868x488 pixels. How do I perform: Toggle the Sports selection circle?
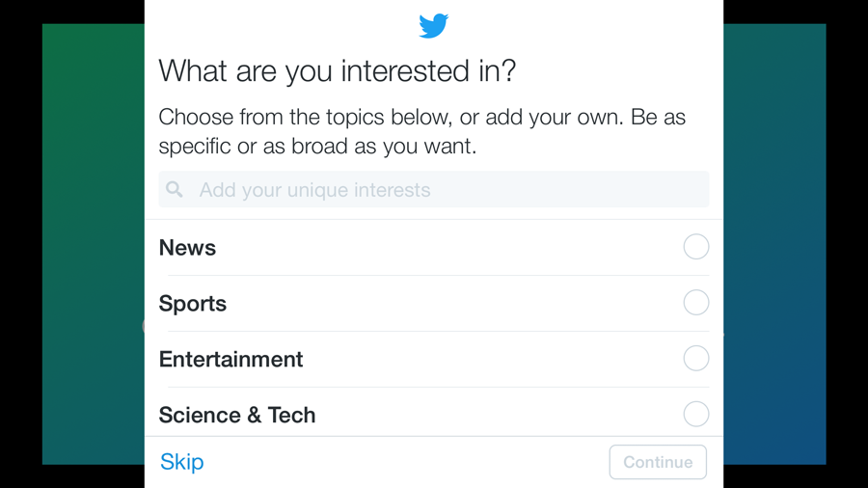point(695,303)
